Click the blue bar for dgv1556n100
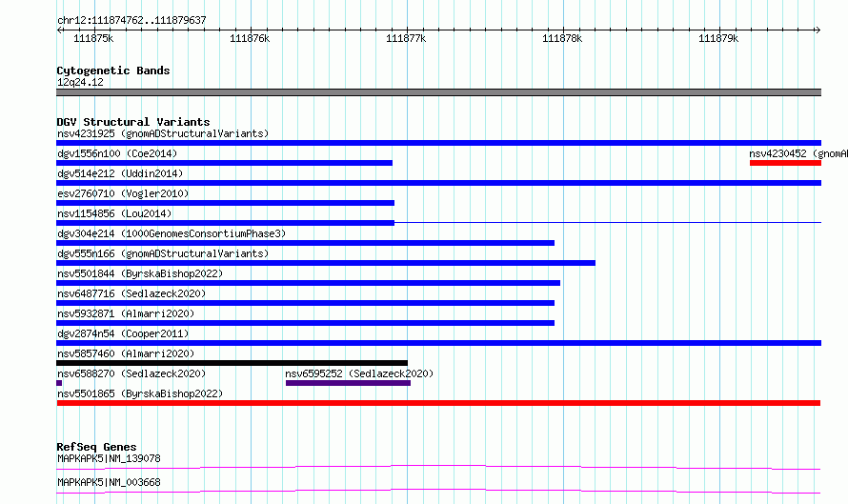 pyautogui.click(x=225, y=163)
